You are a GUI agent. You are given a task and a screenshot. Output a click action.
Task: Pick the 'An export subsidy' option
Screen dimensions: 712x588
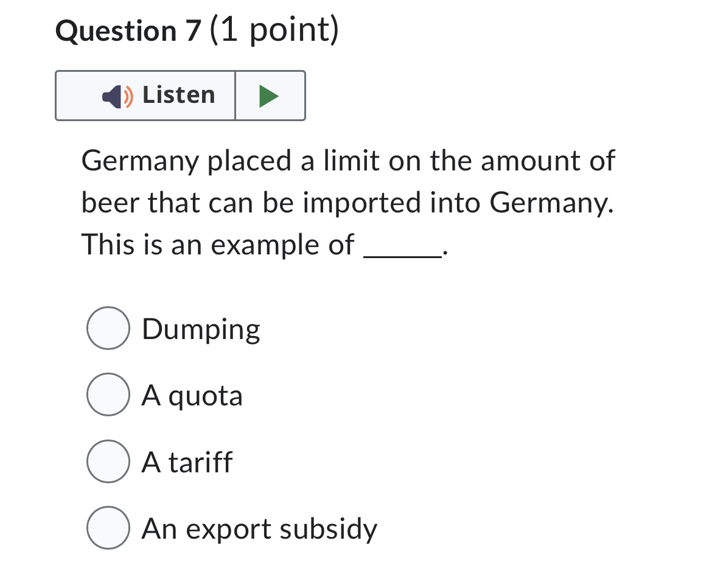108,529
